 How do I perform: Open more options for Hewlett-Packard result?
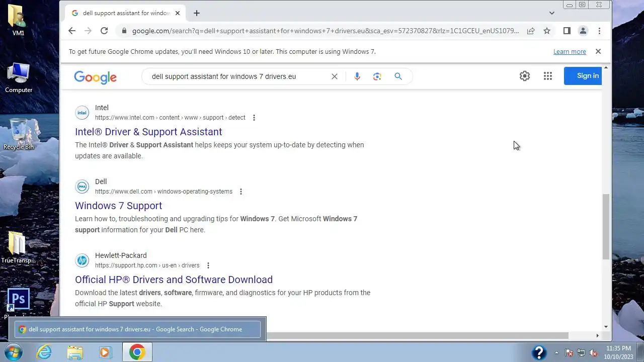point(208,265)
